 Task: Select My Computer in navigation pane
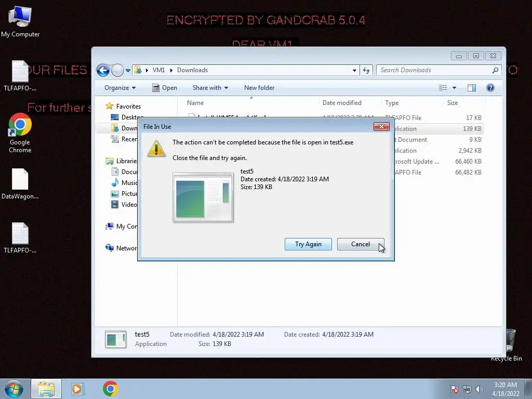click(x=121, y=227)
